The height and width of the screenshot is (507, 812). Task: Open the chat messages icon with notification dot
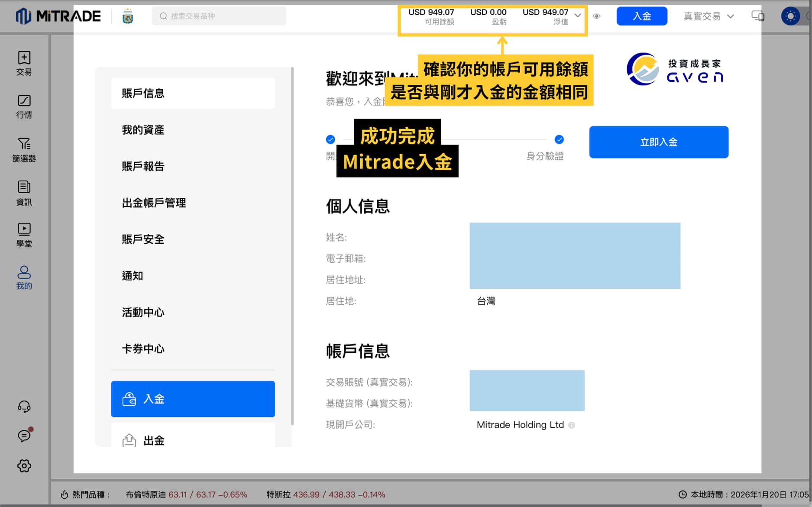[24, 436]
